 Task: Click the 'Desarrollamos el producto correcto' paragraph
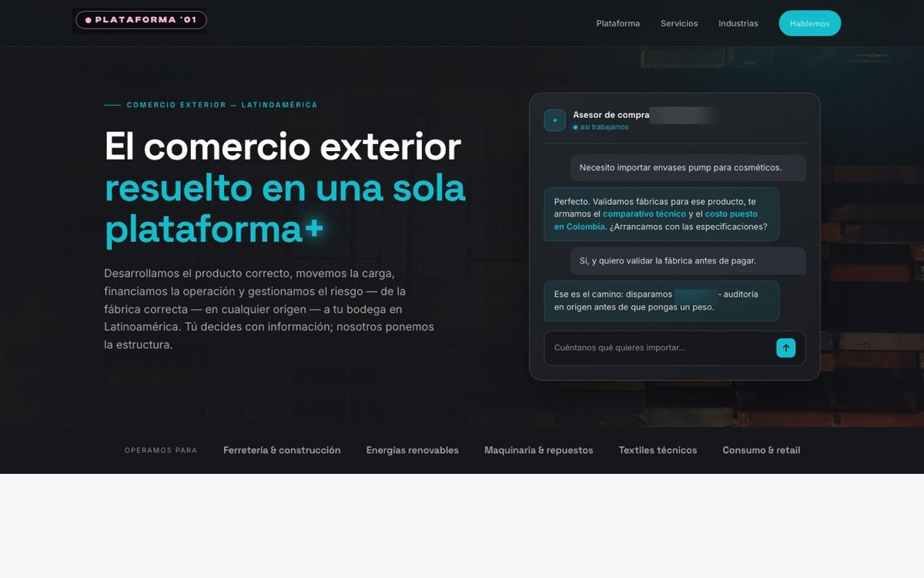pos(269,309)
